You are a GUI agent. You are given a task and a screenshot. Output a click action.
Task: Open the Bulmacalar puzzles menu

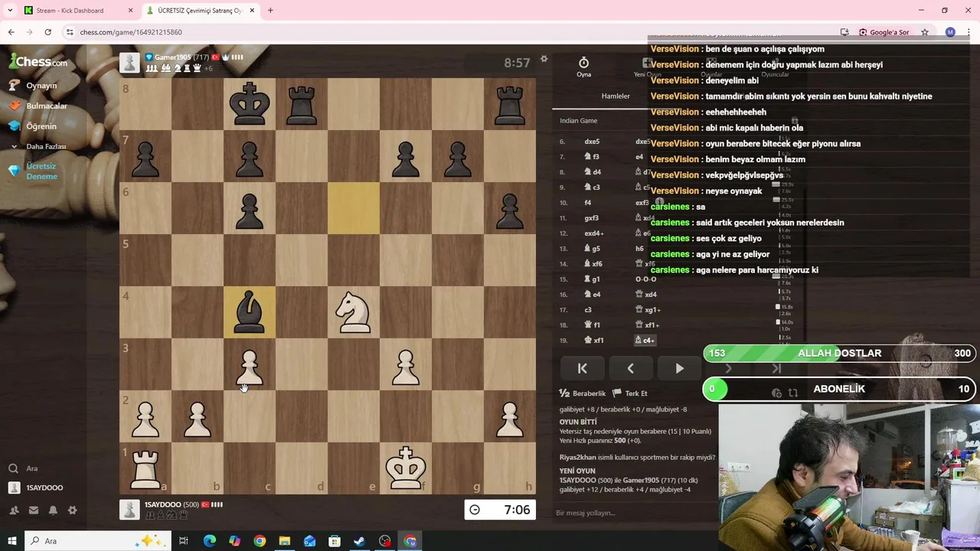[46, 106]
